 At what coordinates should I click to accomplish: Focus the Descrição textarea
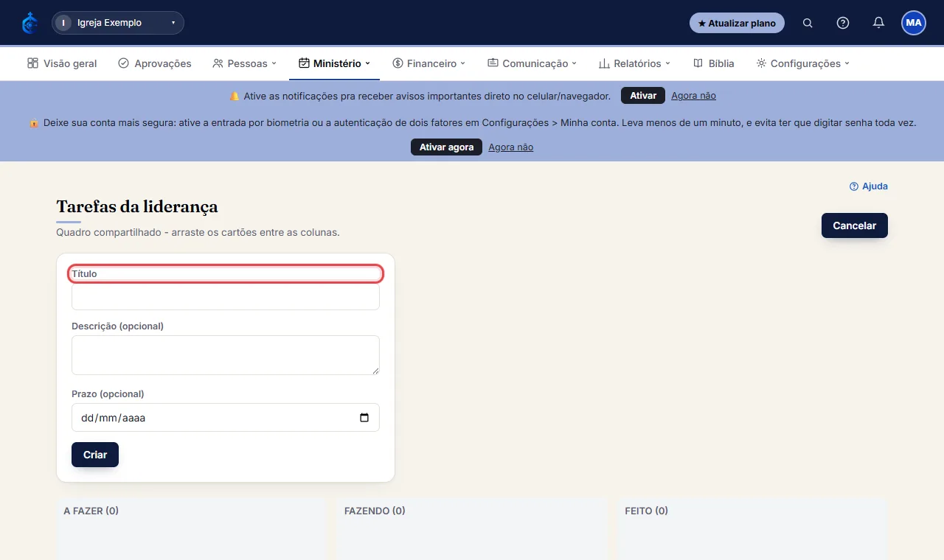(x=226, y=355)
